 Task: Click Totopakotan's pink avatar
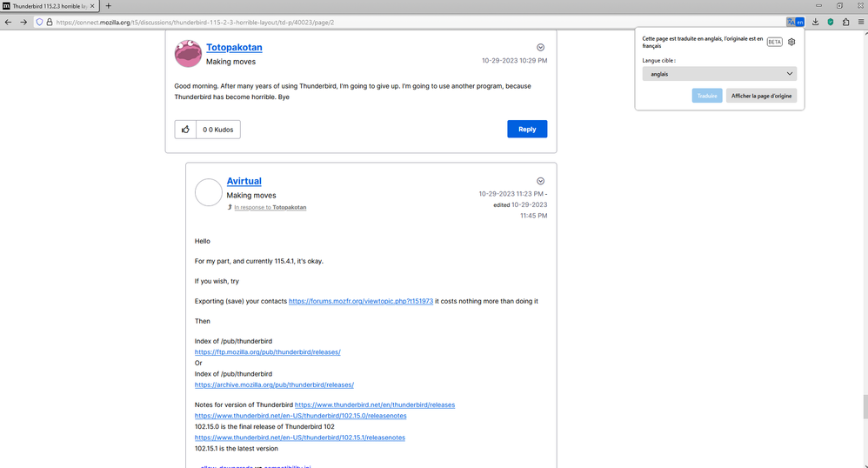(188, 54)
